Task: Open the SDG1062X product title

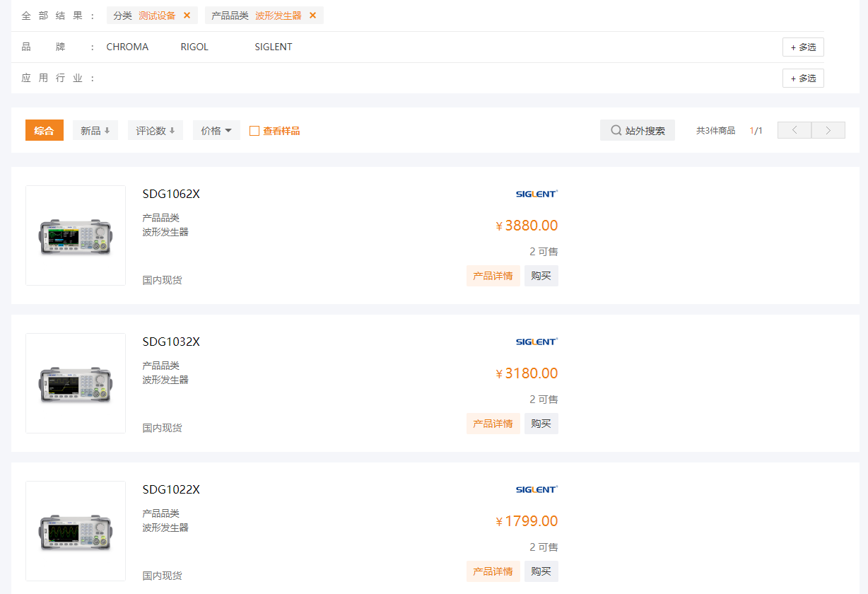Action: [x=171, y=194]
